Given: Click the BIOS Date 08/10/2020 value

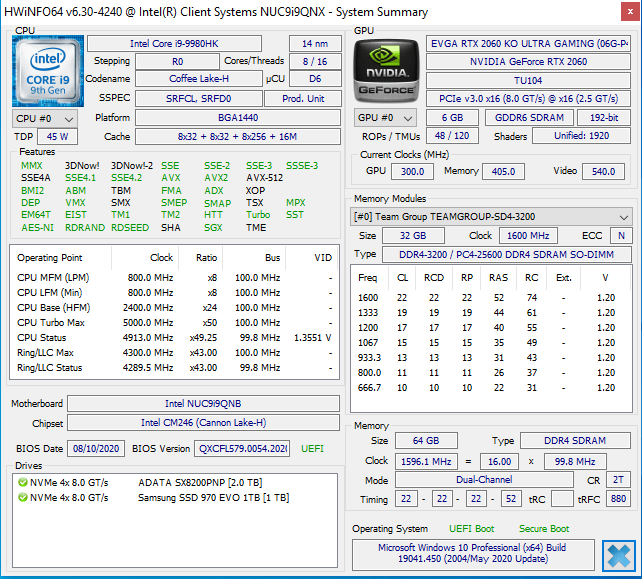Looking at the screenshot, I should pos(96,448).
